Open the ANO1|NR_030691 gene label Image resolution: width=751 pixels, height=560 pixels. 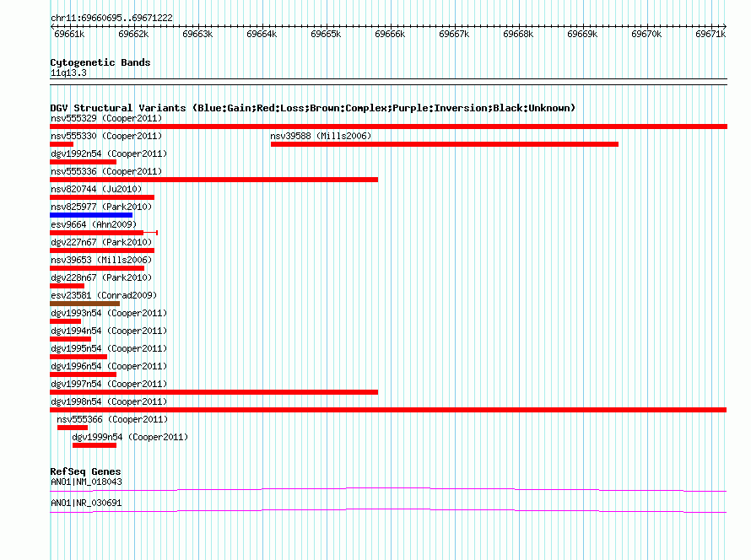click(86, 503)
